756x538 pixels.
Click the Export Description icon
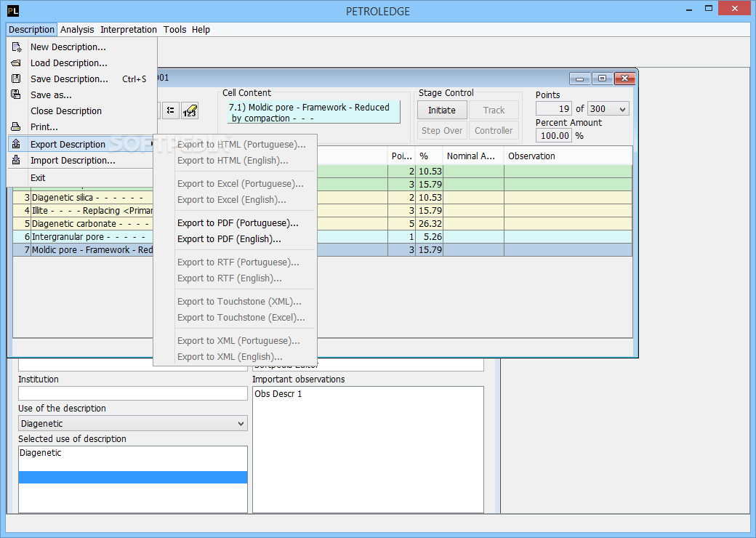click(x=17, y=144)
